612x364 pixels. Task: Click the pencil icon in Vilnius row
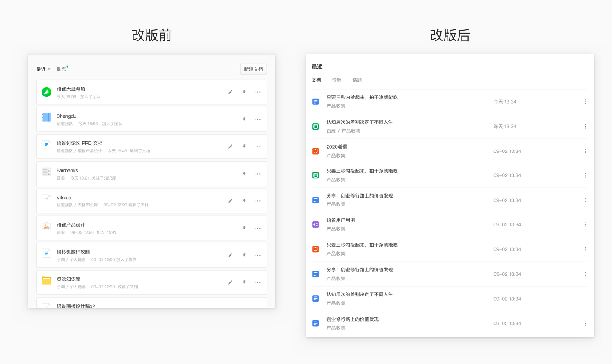(230, 201)
